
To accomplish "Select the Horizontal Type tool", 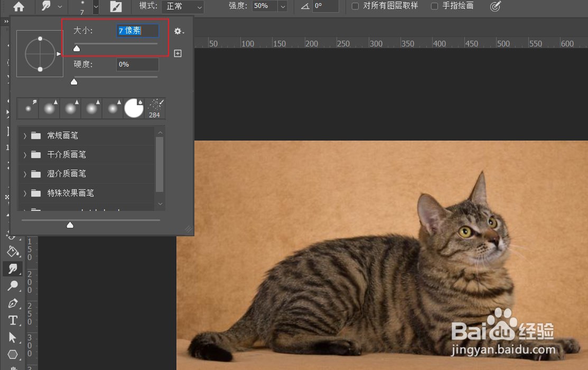I will coord(13,320).
